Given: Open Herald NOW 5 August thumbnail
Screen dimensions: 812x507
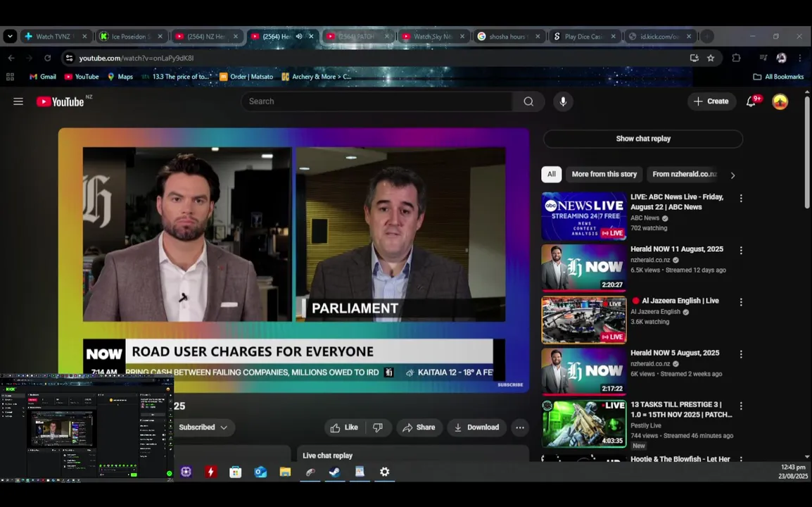Looking at the screenshot, I should tap(584, 372).
